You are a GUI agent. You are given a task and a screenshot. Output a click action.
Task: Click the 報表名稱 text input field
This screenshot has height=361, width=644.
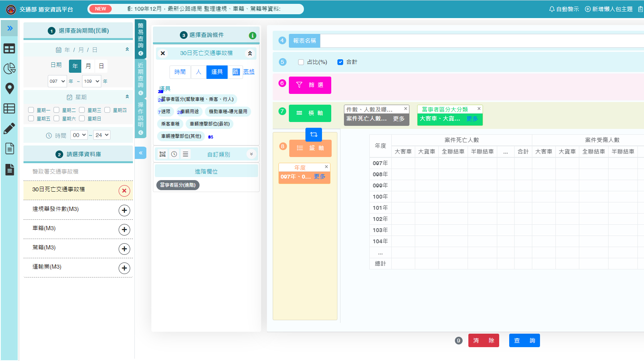481,41
